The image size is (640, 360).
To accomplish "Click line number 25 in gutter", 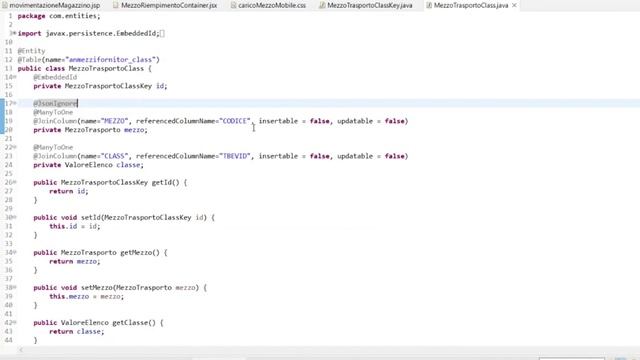I will 9,173.
